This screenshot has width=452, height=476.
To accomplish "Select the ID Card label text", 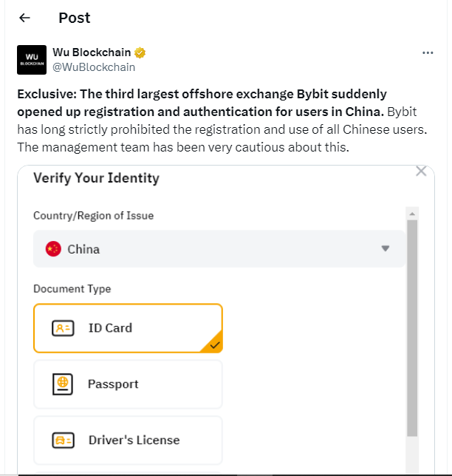I will click(x=110, y=328).
